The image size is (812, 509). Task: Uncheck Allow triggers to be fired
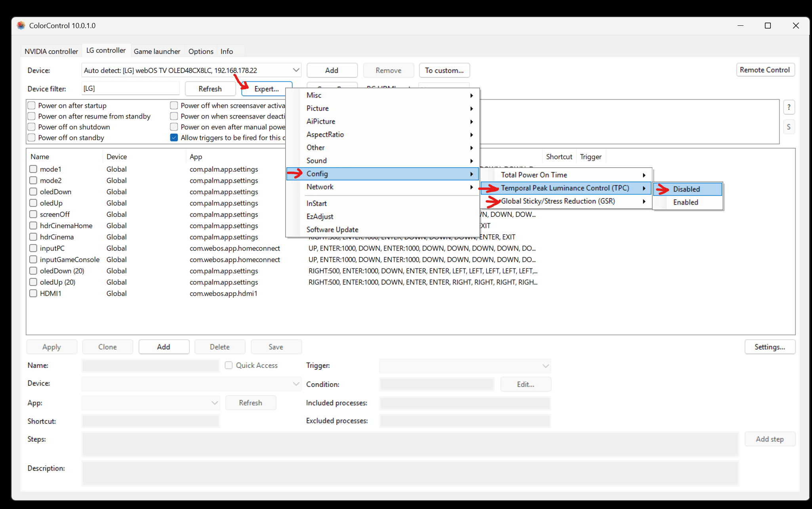[x=174, y=138]
